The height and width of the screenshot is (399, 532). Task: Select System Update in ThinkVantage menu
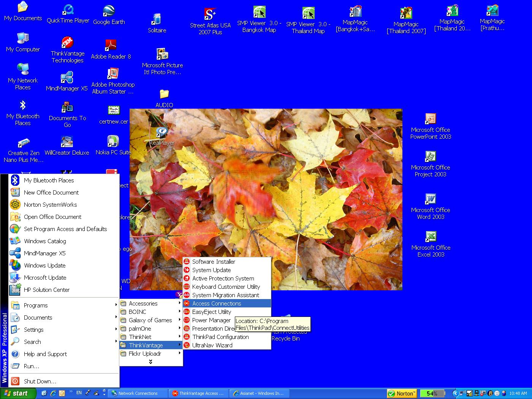(227, 270)
